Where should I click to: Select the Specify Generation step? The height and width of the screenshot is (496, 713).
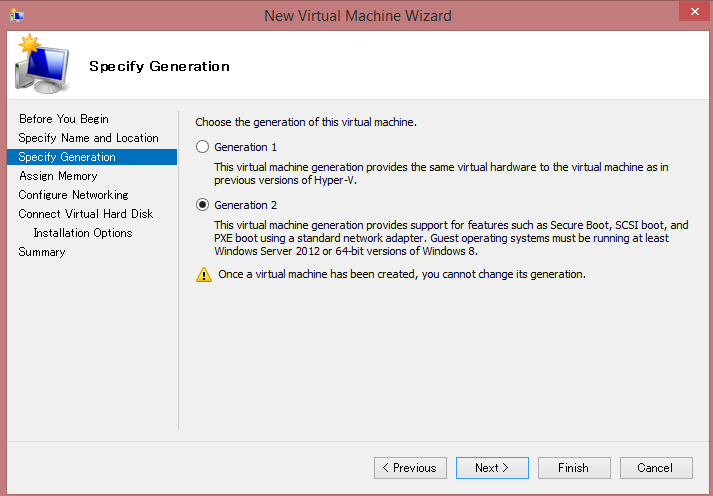tap(67, 157)
